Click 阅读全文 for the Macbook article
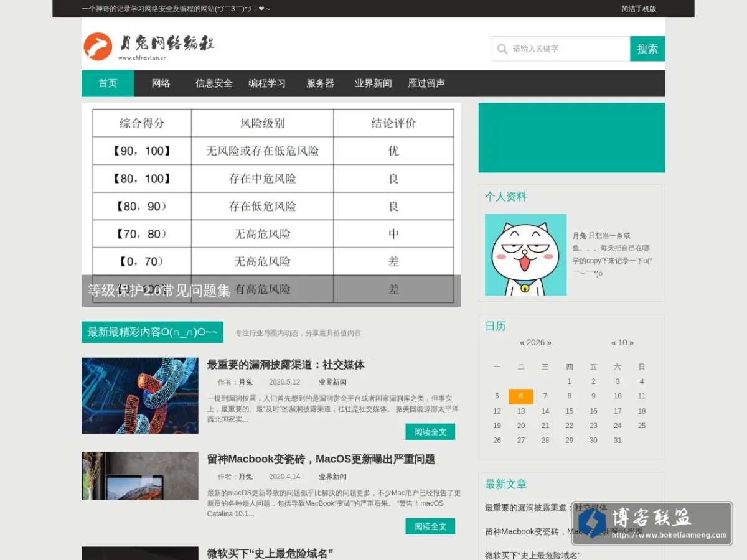Viewport: 747px width, 560px height. 430,526
